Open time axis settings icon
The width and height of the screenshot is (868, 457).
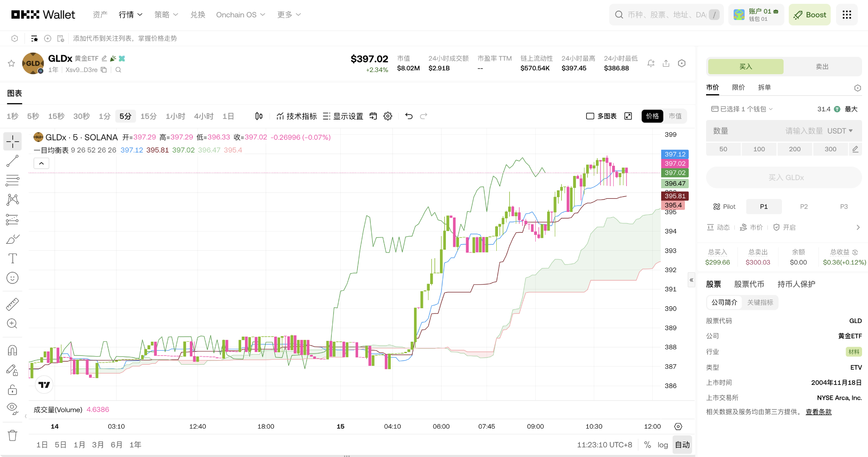pos(678,426)
